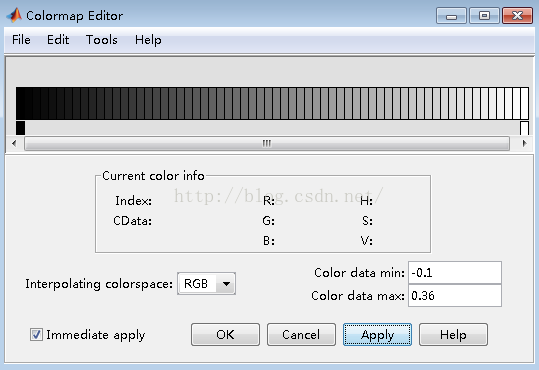Click the CData: label
The width and height of the screenshot is (539, 370).
click(132, 220)
